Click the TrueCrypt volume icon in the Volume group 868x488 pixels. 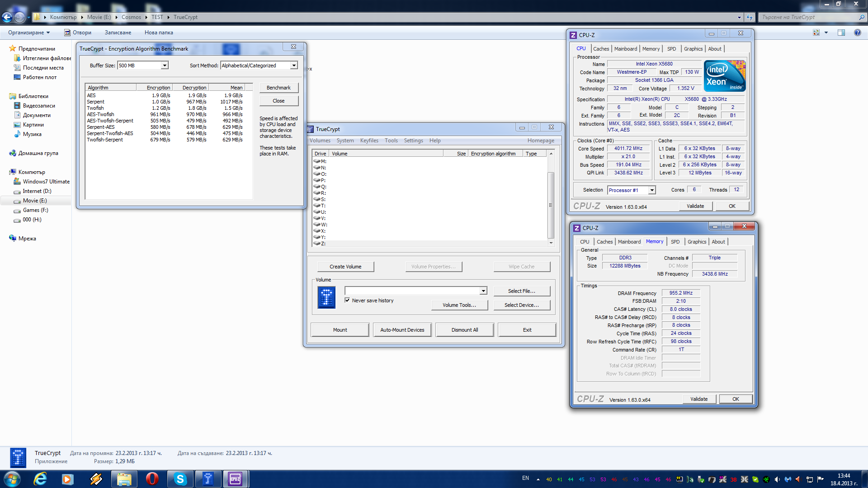coord(326,298)
